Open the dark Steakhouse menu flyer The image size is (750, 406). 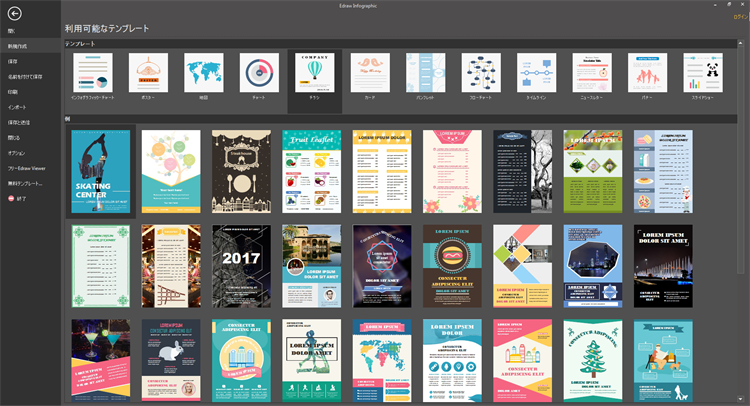click(x=241, y=172)
